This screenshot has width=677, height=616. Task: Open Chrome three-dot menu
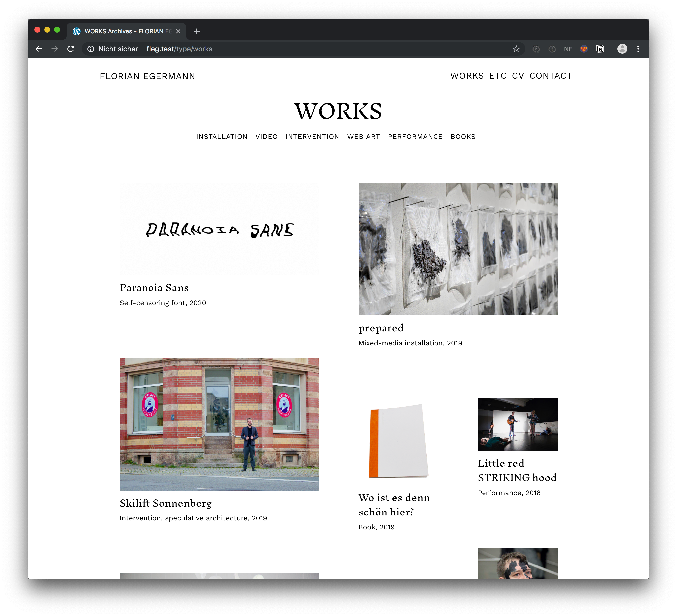[638, 49]
